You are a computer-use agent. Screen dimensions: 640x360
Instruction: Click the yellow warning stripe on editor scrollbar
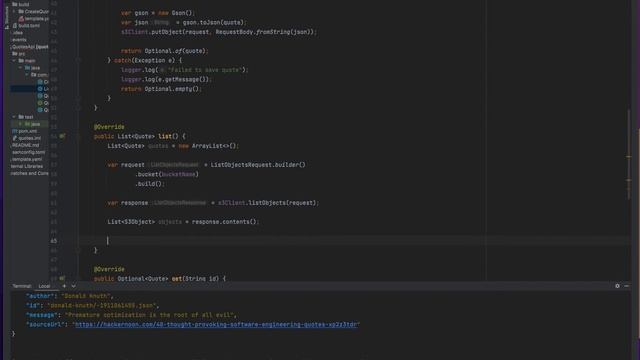pyautogui.click(x=629, y=157)
